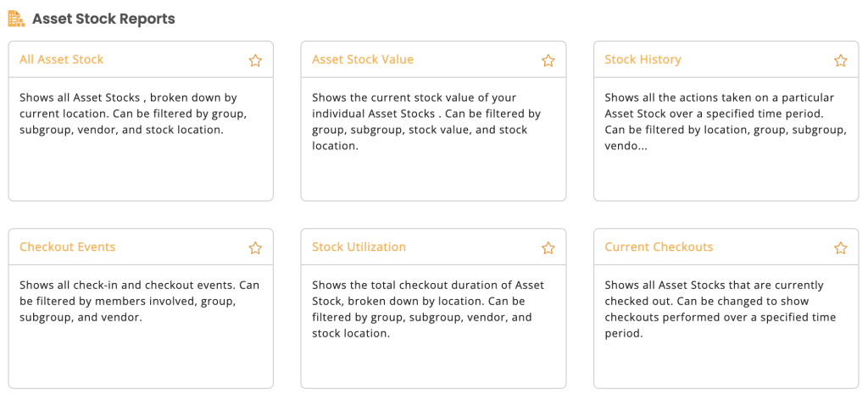Click the star icon on Stock Utilization
This screenshot has height=400, width=868.
click(548, 247)
